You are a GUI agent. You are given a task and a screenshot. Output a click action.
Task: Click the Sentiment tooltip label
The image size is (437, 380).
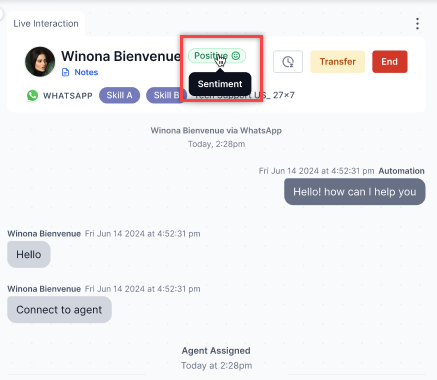pos(220,84)
